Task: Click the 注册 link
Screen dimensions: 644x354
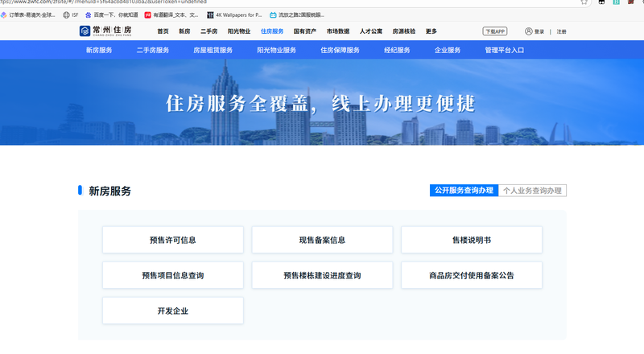Action: point(561,31)
